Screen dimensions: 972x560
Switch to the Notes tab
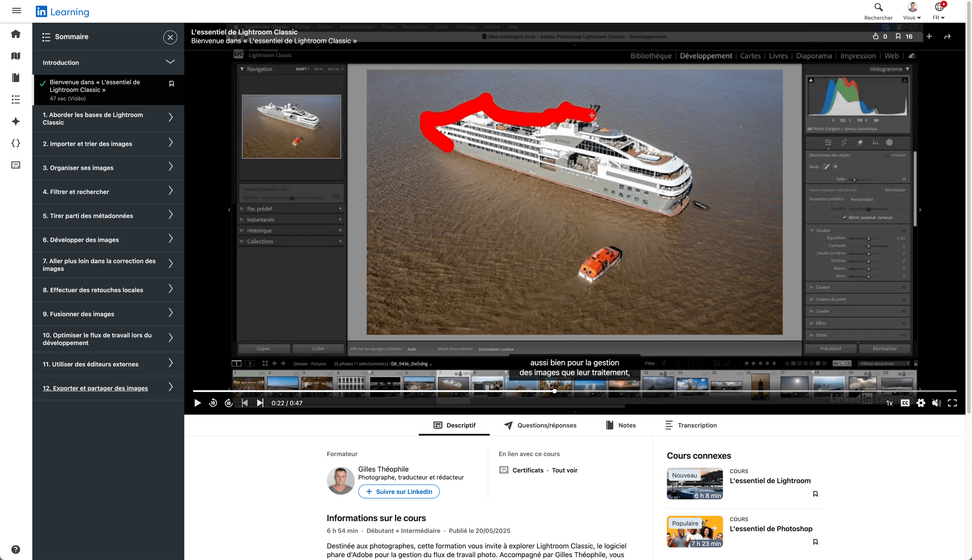click(x=621, y=425)
